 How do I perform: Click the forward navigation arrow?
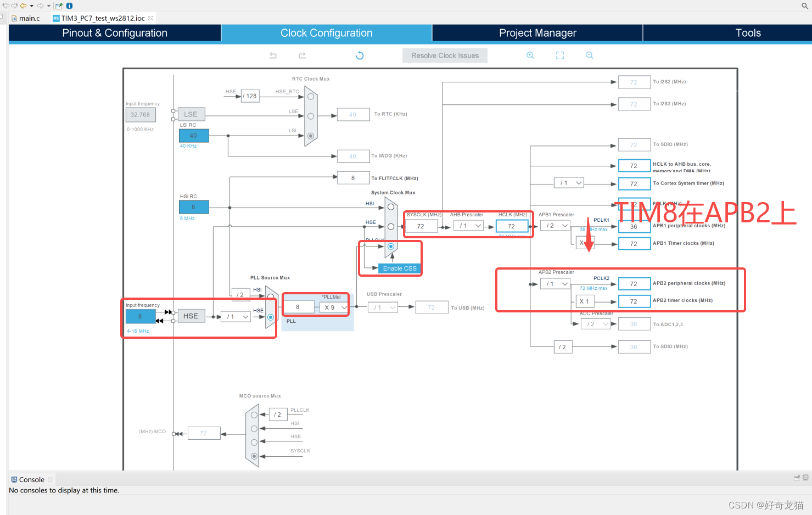point(41,5)
